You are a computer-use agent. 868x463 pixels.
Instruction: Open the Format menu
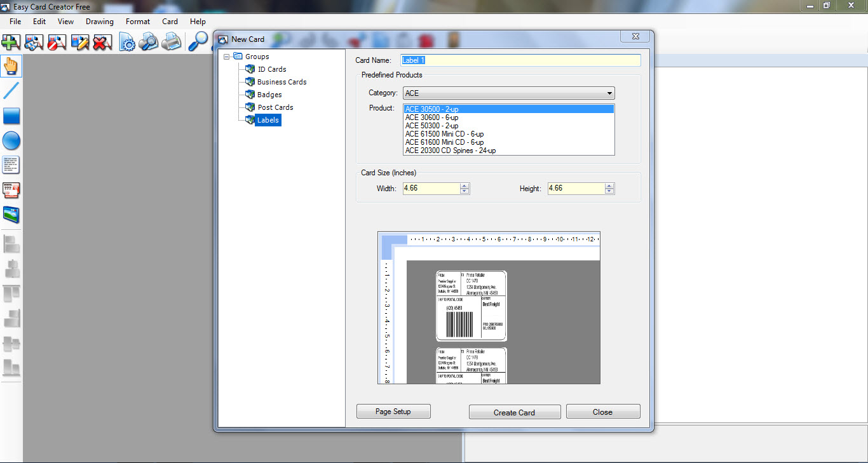tap(138, 21)
